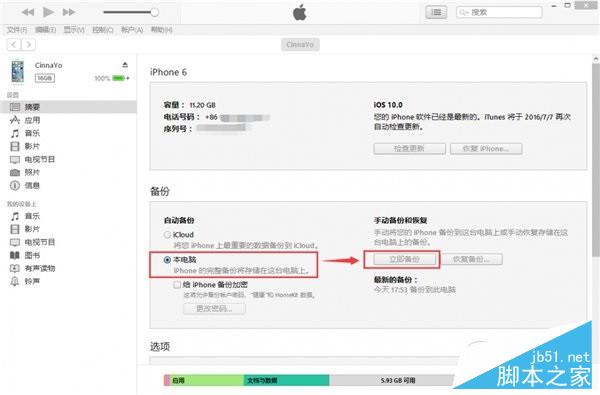Open the 文件 menu
600x395 pixels.
[x=17, y=30]
